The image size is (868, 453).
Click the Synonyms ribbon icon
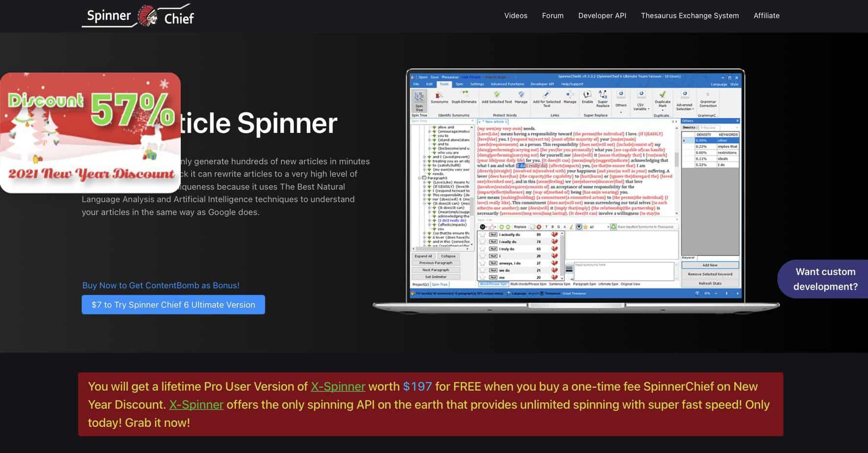click(439, 98)
